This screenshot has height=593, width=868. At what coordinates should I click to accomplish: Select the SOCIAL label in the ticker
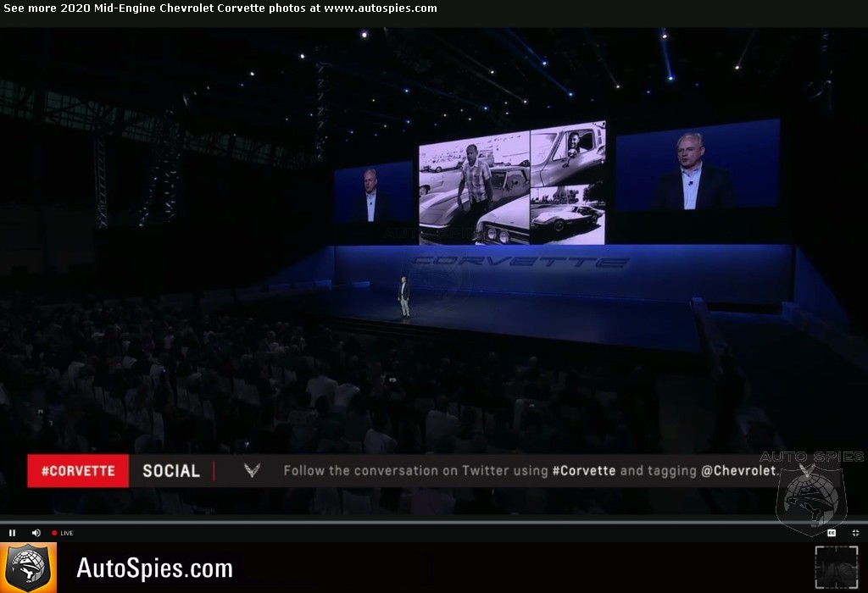click(170, 471)
